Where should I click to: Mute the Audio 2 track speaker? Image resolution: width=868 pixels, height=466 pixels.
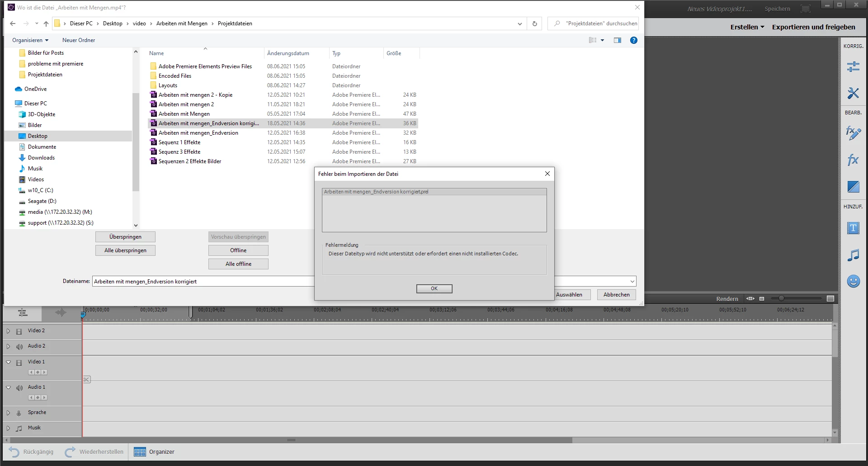pos(19,347)
